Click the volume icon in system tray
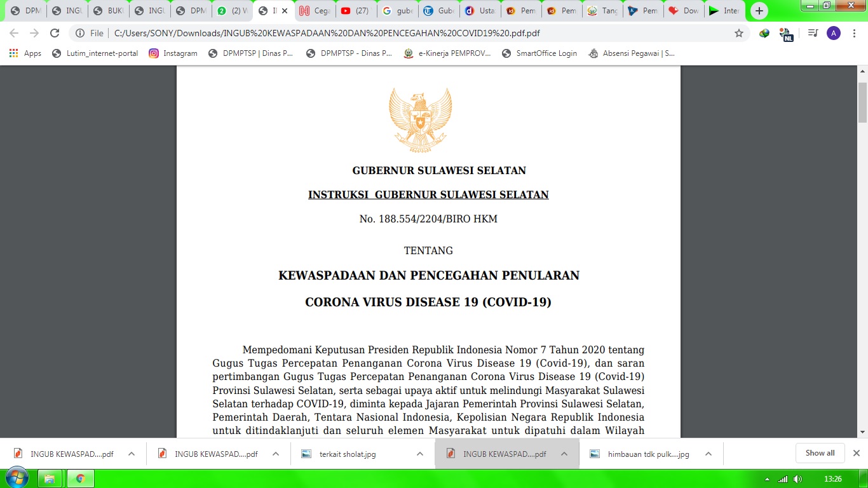 tap(797, 478)
